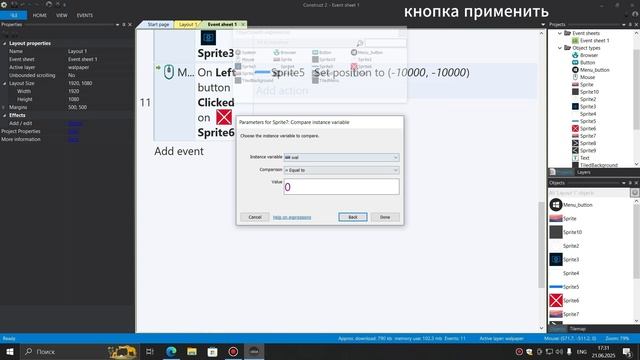Screen dimensions: 640x360
Task: Click the Active layer wallpaper value
Action: pyautogui.click(x=79, y=67)
